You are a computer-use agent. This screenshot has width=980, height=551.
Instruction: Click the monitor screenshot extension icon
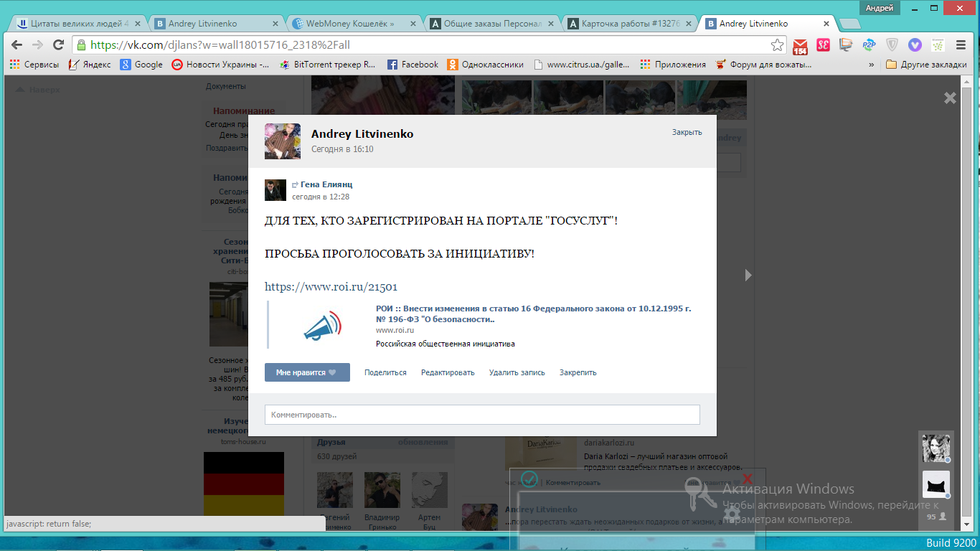(x=847, y=45)
